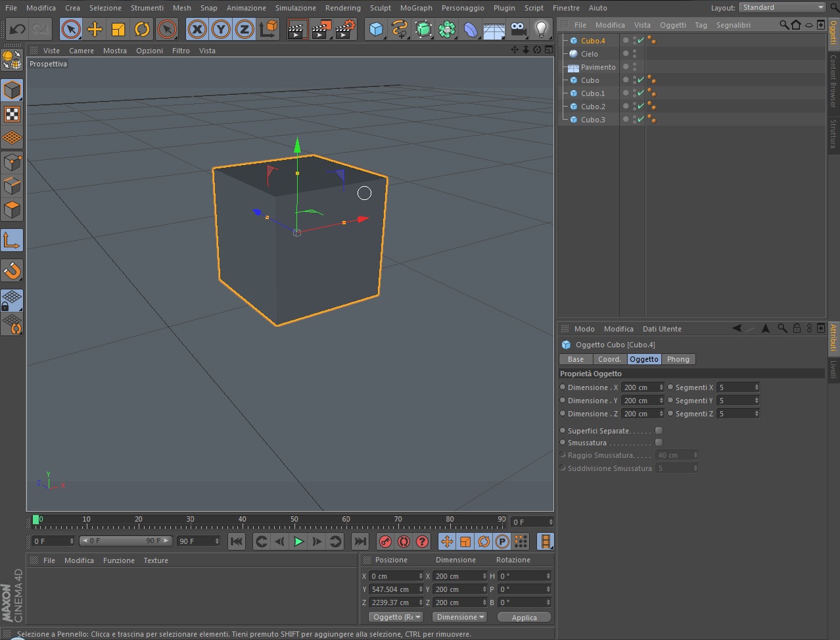Select Pavimento object in list
The height and width of the screenshot is (640, 840).
[598, 67]
